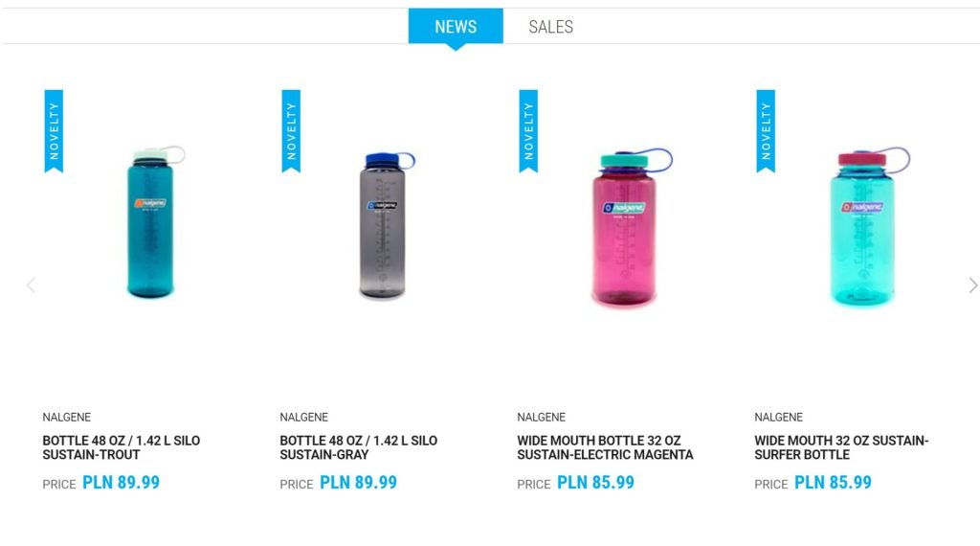980x546 pixels.
Task: Click Novelty ribbon on the Surfer bottle
Action: point(766,130)
